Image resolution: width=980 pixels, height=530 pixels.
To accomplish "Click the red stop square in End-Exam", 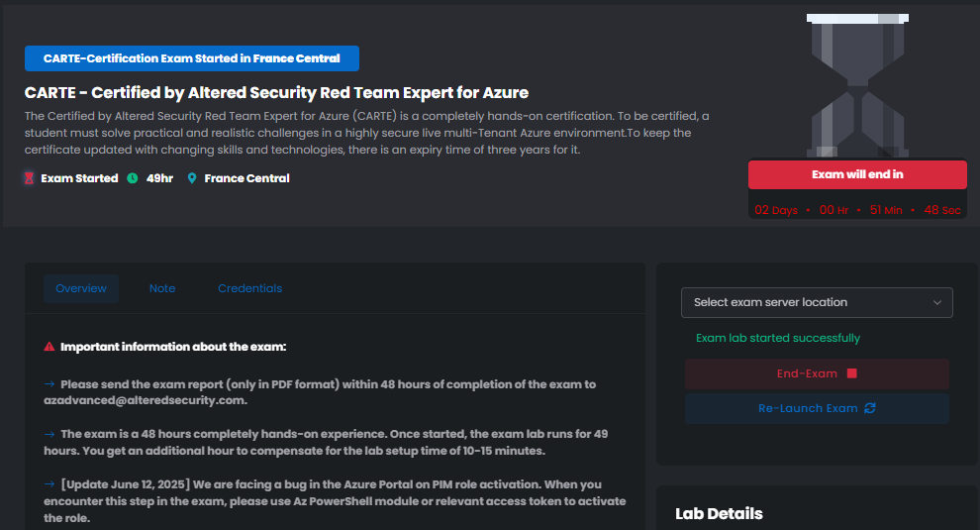I will [x=852, y=373].
